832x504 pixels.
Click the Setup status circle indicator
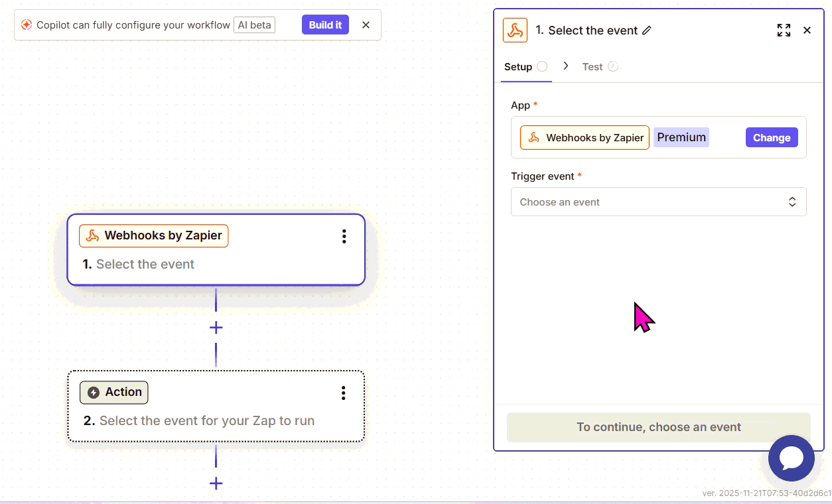click(x=542, y=66)
